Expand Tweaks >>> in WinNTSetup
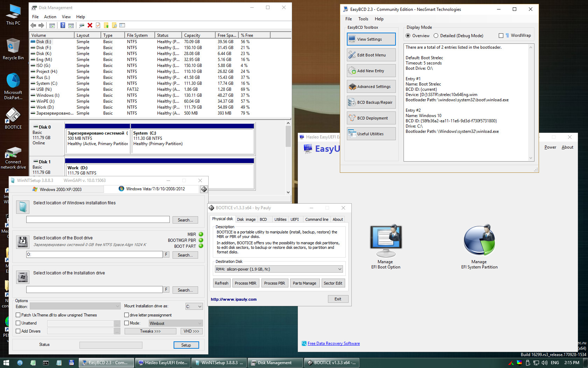The image size is (588, 368). 150,331
